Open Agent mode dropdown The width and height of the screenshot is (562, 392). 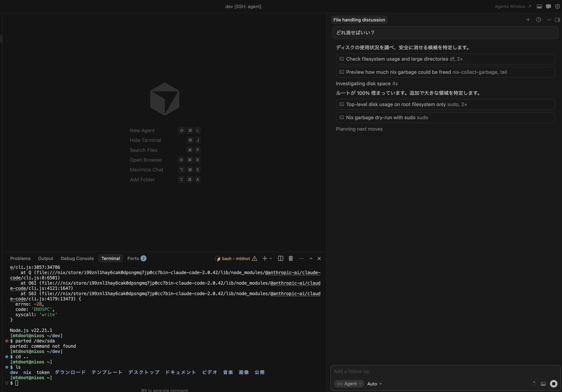pyautogui.click(x=349, y=384)
